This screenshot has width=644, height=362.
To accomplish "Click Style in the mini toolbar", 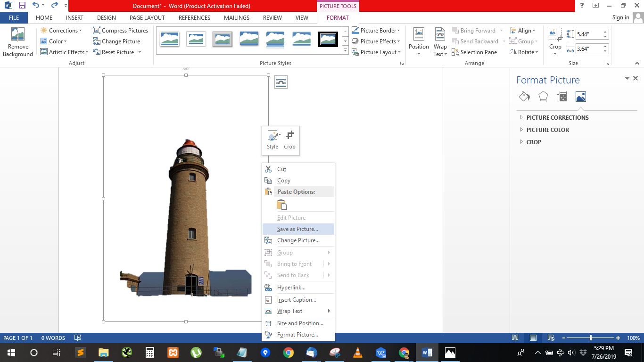I will 272,140.
